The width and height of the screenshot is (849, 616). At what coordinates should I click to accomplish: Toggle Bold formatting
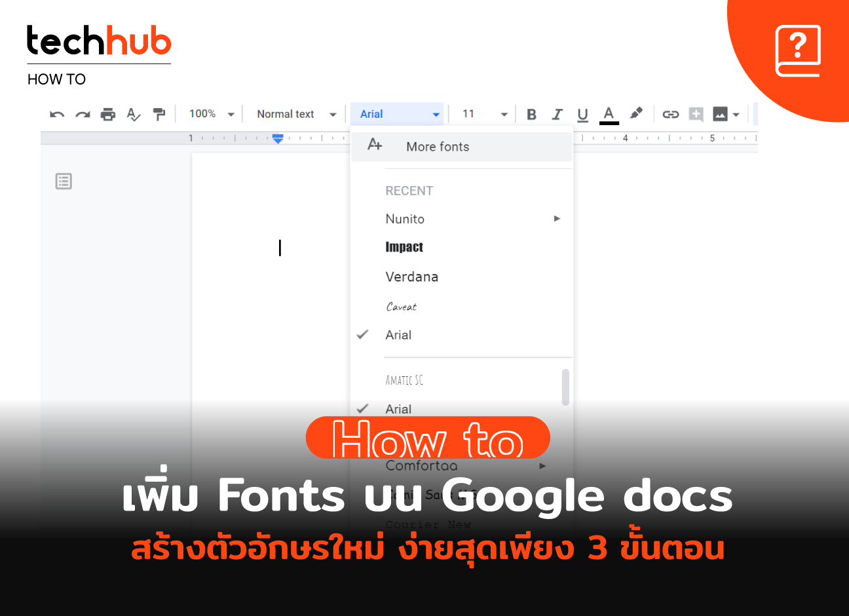click(x=532, y=115)
